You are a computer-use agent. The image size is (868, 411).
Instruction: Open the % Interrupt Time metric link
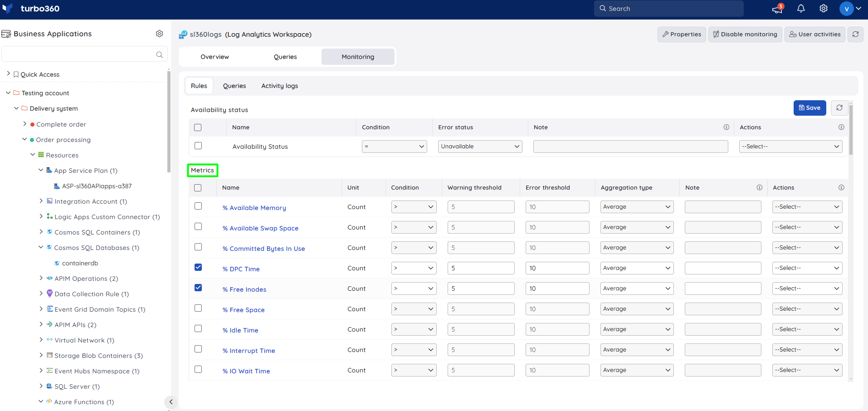249,351
